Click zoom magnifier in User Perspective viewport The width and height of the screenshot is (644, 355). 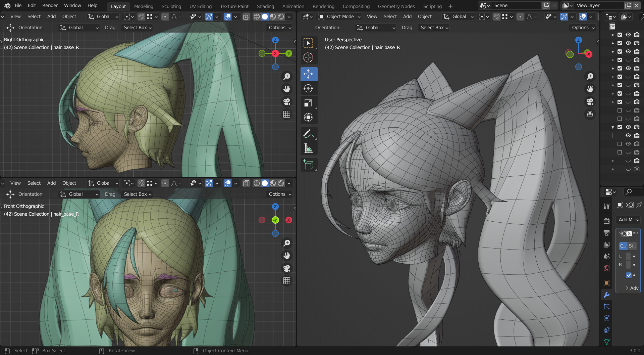(590, 77)
